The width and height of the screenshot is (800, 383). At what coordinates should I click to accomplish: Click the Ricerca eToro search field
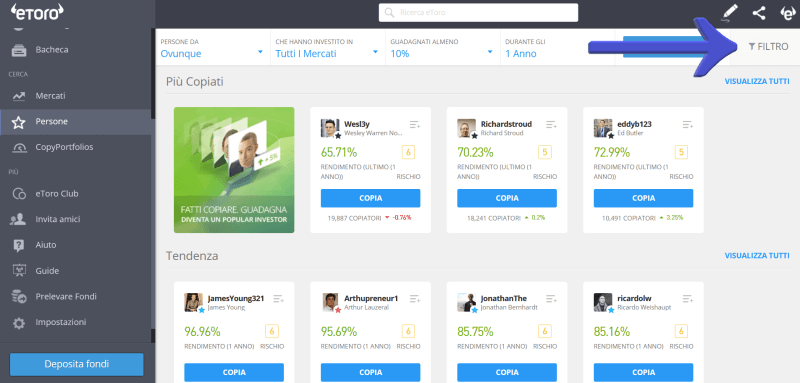(x=478, y=13)
